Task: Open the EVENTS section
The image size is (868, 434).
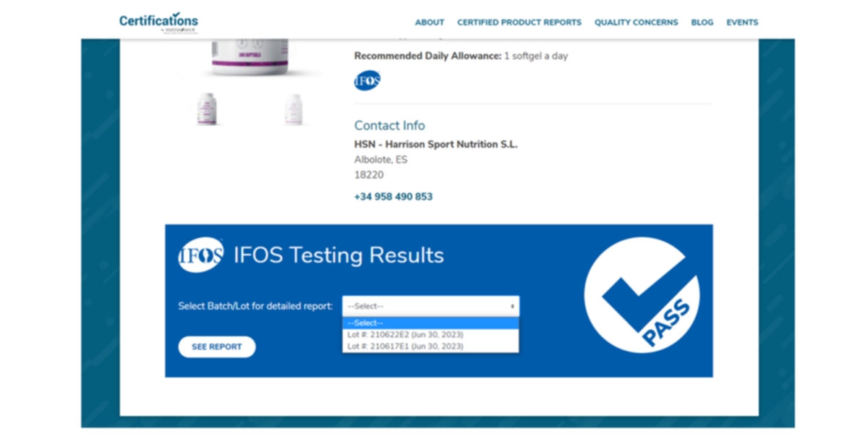Action: pos(741,22)
